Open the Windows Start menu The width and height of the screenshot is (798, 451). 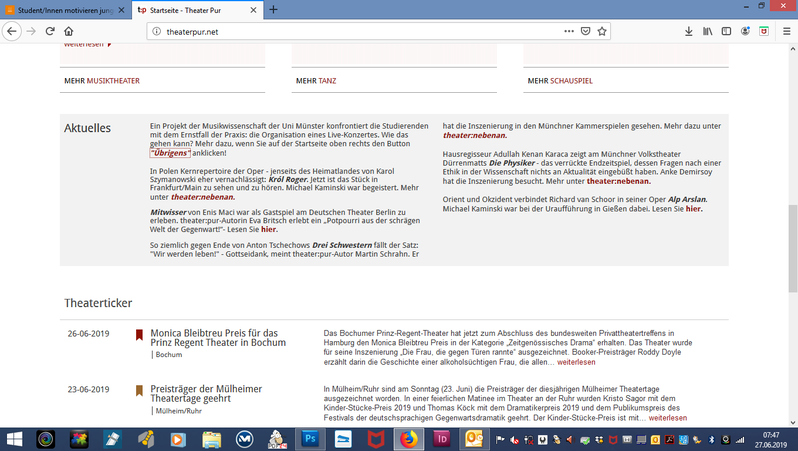pos(14,439)
